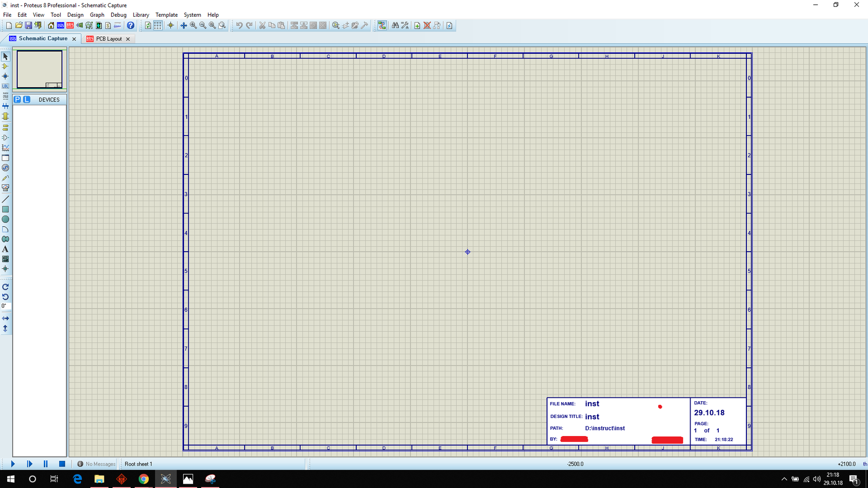The image size is (868, 488).
Task: Zoom out using the toolbar magnifier
Action: coord(203,25)
